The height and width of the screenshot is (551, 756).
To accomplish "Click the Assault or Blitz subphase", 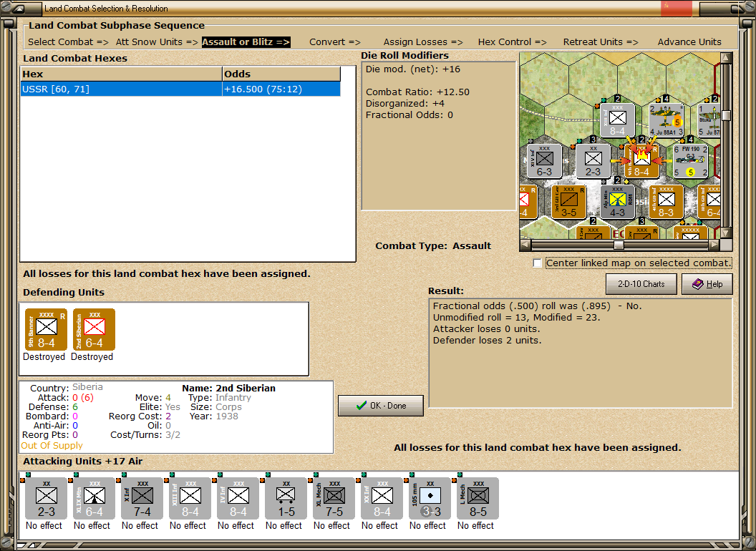I will [246, 42].
